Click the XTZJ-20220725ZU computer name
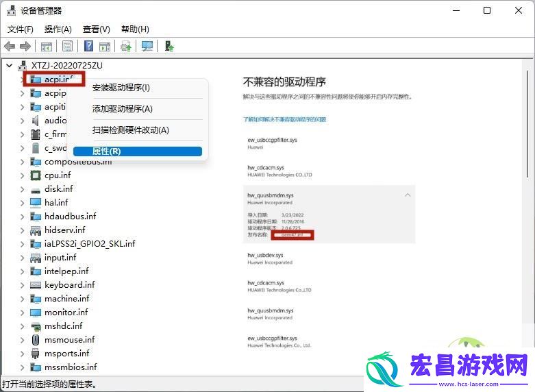This screenshot has width=535, height=392. pyautogui.click(x=67, y=66)
